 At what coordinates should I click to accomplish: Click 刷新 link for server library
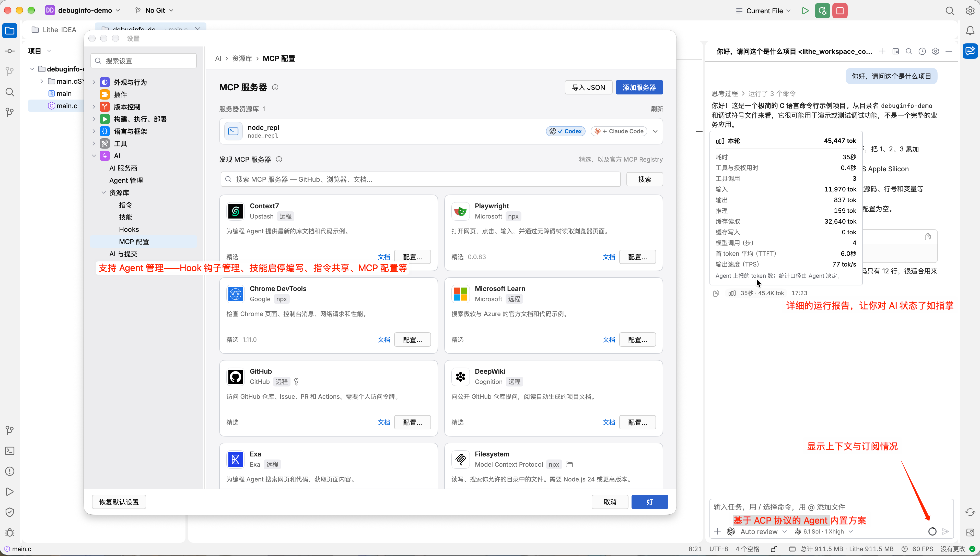(x=657, y=109)
